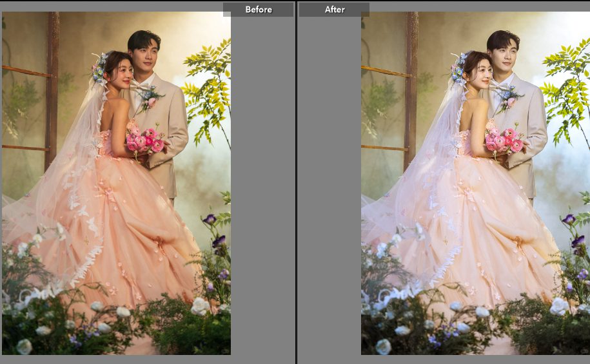
Task: Click the Before wedding photo preview
Action: tap(116, 183)
